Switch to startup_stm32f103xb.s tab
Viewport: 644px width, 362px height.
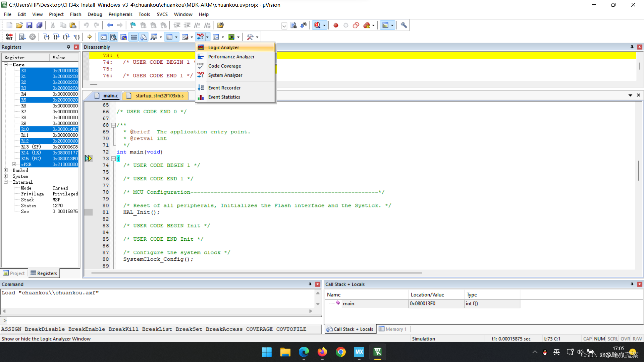pos(159,96)
